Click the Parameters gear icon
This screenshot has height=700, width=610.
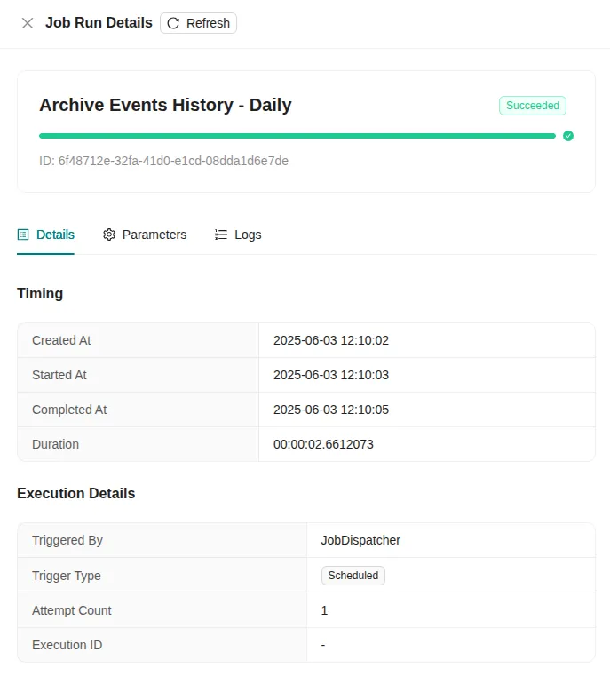click(109, 235)
